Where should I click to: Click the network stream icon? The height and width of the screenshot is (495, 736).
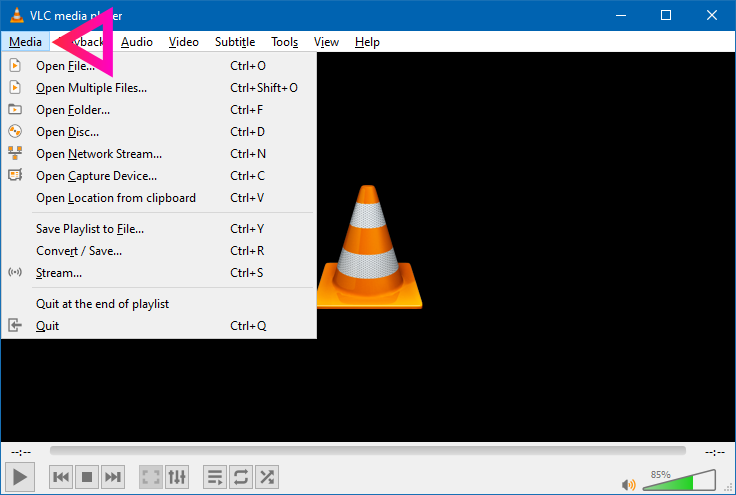[15, 153]
